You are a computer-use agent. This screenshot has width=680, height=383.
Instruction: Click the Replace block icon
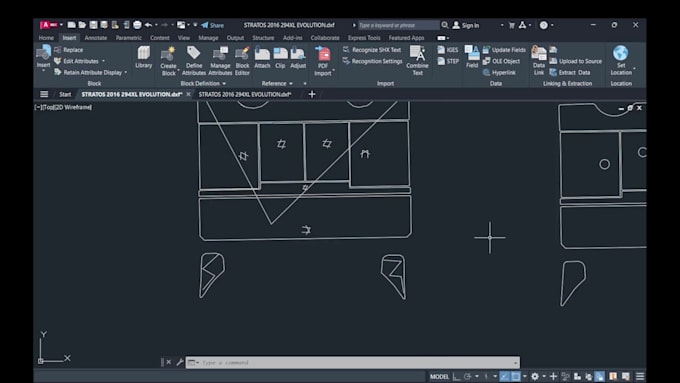click(58, 50)
